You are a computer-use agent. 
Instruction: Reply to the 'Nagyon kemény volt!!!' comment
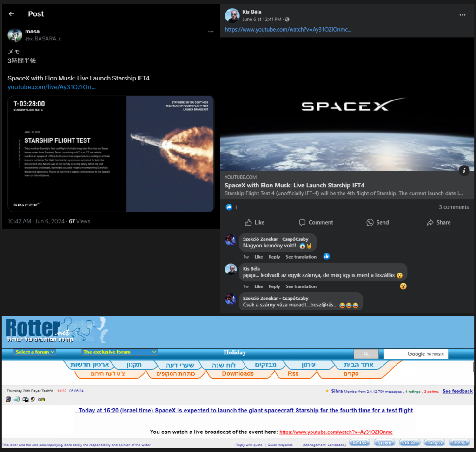click(x=274, y=257)
